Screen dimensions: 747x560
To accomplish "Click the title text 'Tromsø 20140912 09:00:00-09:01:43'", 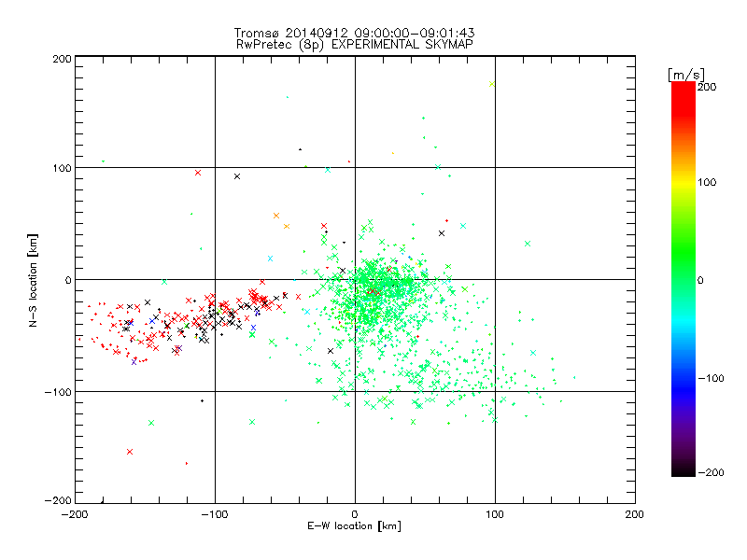I will pos(355,33).
